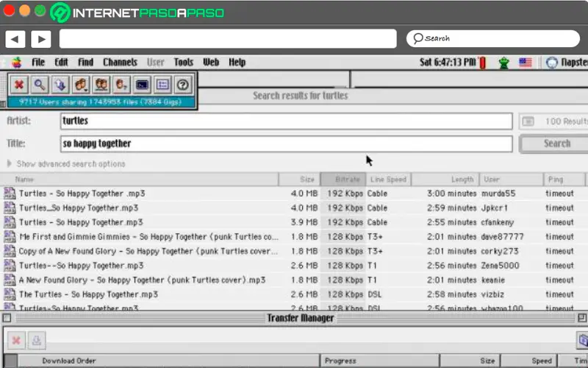This screenshot has width=588, height=368.
Task: Sort results by the Name column header
Action: click(140, 180)
